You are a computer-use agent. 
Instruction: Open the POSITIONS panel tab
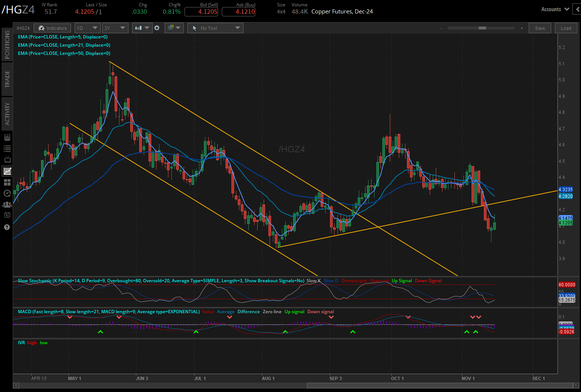click(x=7, y=44)
